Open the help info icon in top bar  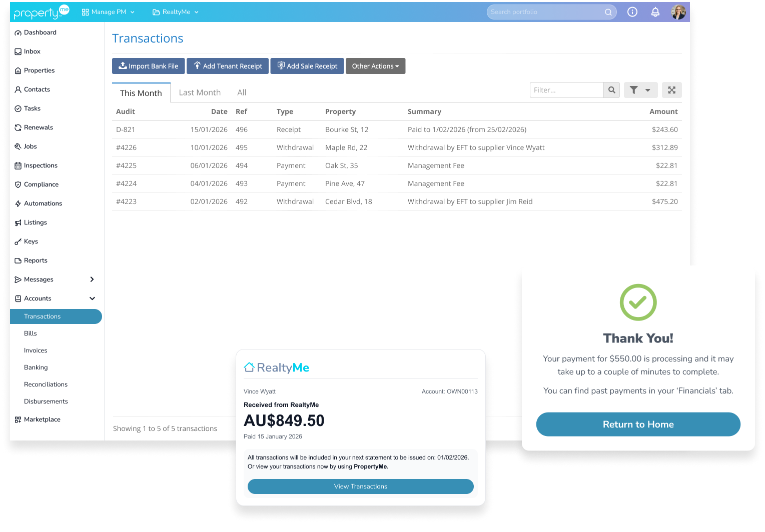click(632, 11)
